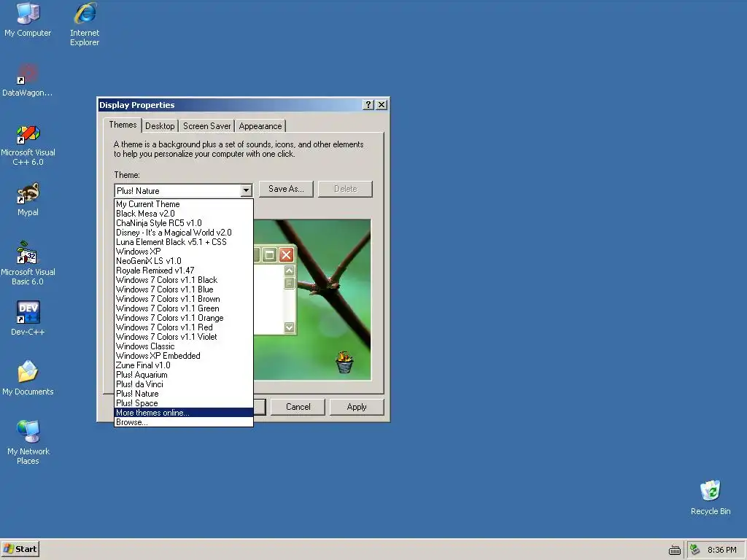Image resolution: width=747 pixels, height=560 pixels.
Task: Click the Theme combo box showing Plus! Nature
Action: click(x=183, y=190)
